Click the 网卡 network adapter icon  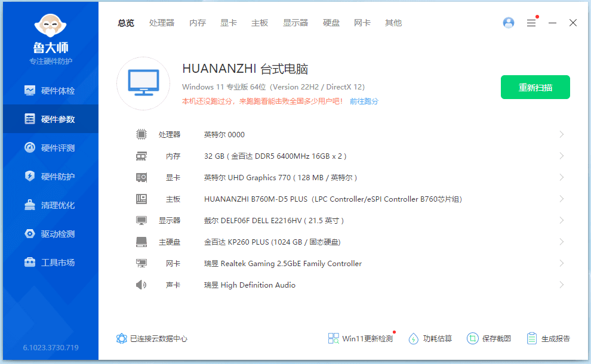point(141,263)
